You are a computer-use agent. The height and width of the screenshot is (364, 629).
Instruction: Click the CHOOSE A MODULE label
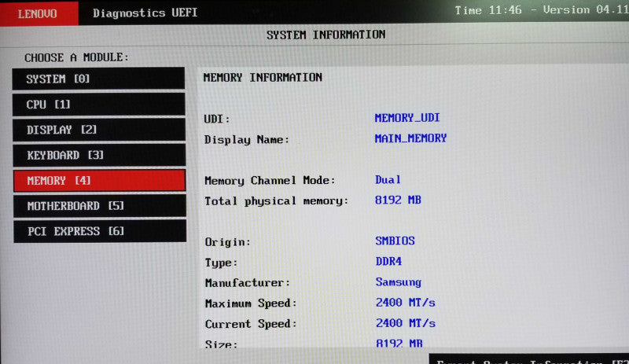[76, 58]
